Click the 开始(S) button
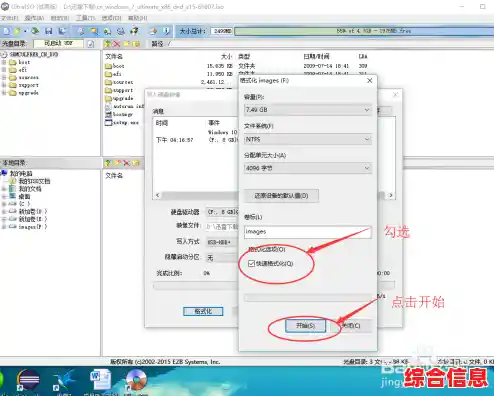The image size is (494, 396). [x=305, y=325]
